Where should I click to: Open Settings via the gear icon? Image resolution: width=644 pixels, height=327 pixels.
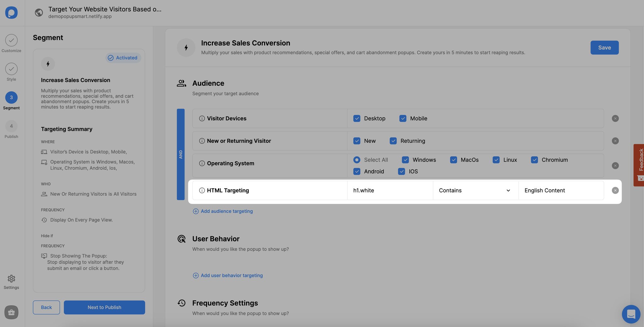tap(11, 279)
